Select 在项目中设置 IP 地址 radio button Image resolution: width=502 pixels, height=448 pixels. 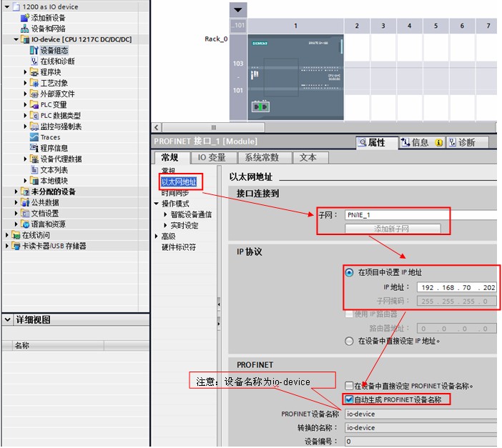coord(349,272)
